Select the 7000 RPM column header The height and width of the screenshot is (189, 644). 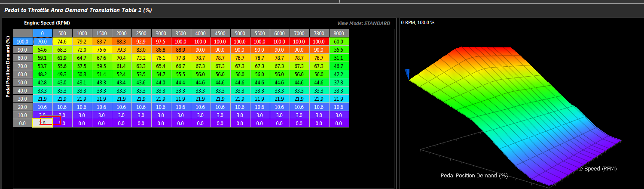[299, 33]
